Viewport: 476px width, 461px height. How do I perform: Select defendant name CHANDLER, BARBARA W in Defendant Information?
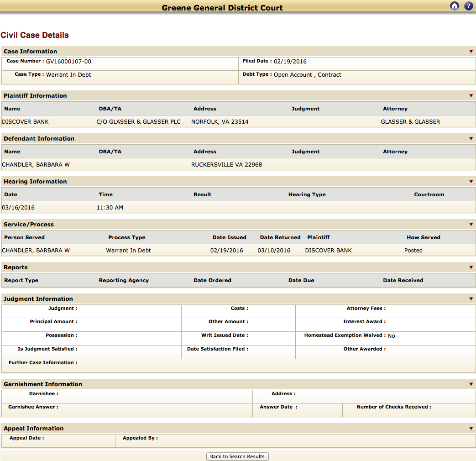tap(36, 165)
